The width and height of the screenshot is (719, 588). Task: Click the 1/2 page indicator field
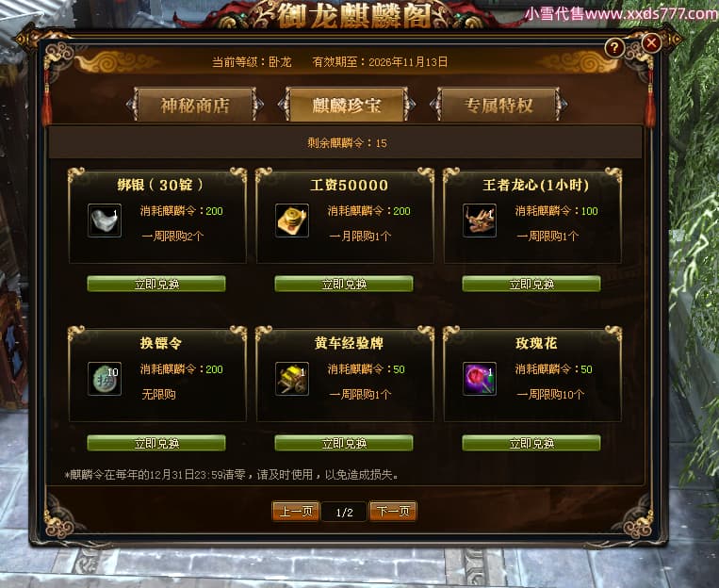coord(344,512)
